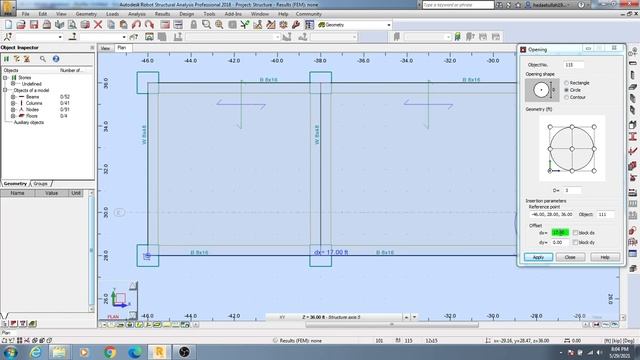The image size is (640, 360).
Task: Click the Object No. input field
Action: click(x=573, y=65)
